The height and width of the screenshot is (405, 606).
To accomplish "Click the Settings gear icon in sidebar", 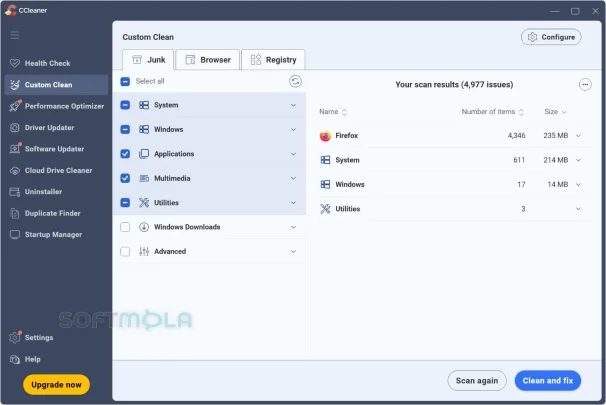I will coord(15,337).
